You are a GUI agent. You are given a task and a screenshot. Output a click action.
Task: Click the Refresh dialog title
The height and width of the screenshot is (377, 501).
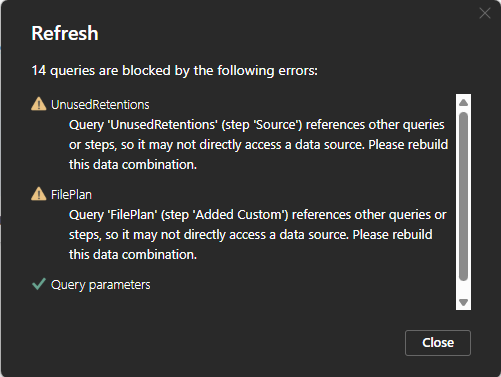pyautogui.click(x=65, y=33)
